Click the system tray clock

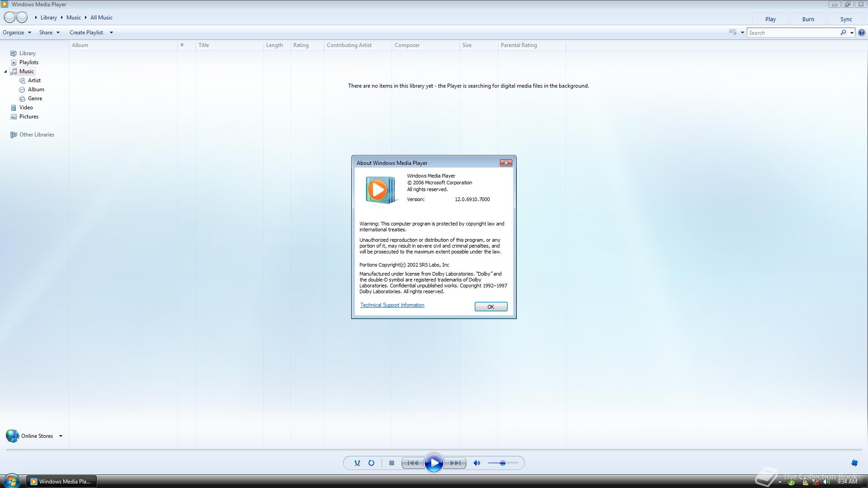(x=847, y=482)
